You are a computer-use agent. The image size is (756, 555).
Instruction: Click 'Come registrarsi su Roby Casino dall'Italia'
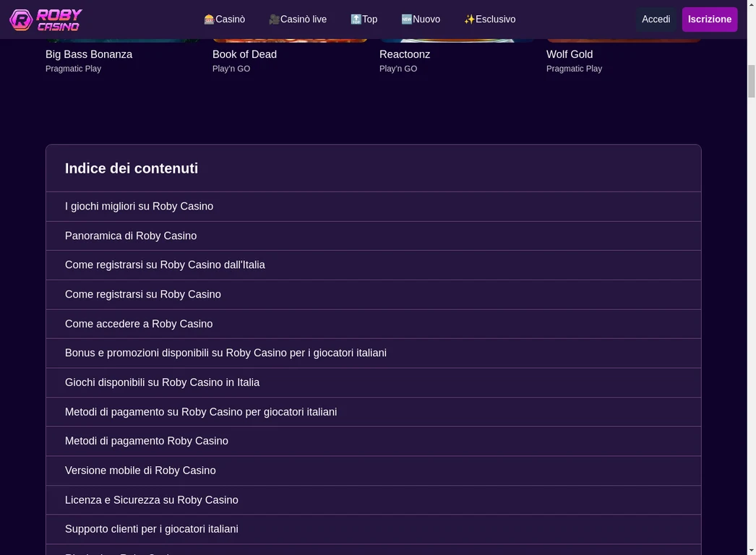point(165,264)
